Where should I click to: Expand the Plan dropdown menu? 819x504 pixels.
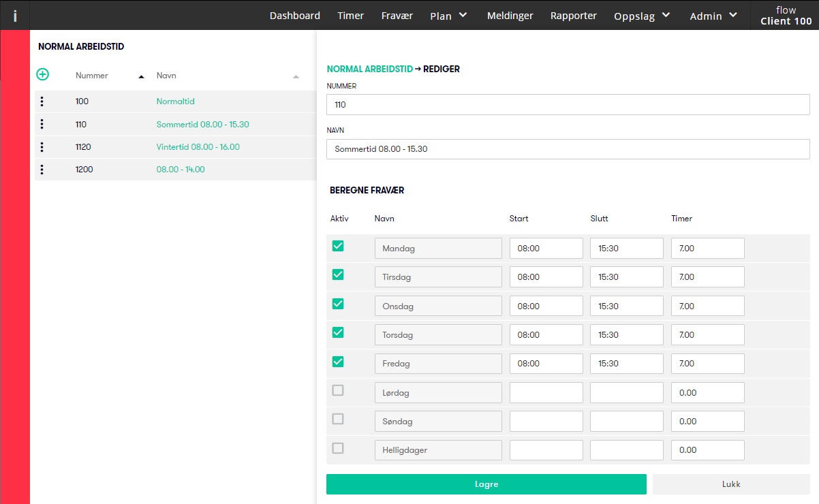449,15
